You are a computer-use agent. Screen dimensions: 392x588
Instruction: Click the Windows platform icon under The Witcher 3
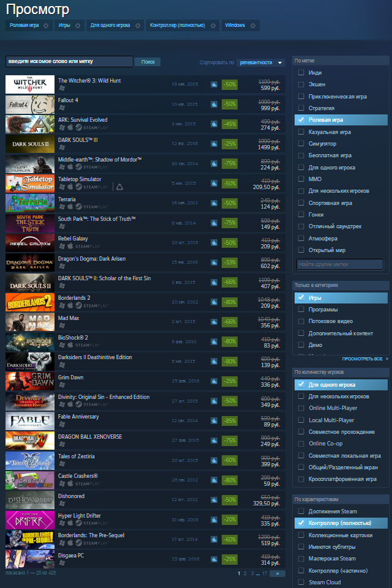62,88
